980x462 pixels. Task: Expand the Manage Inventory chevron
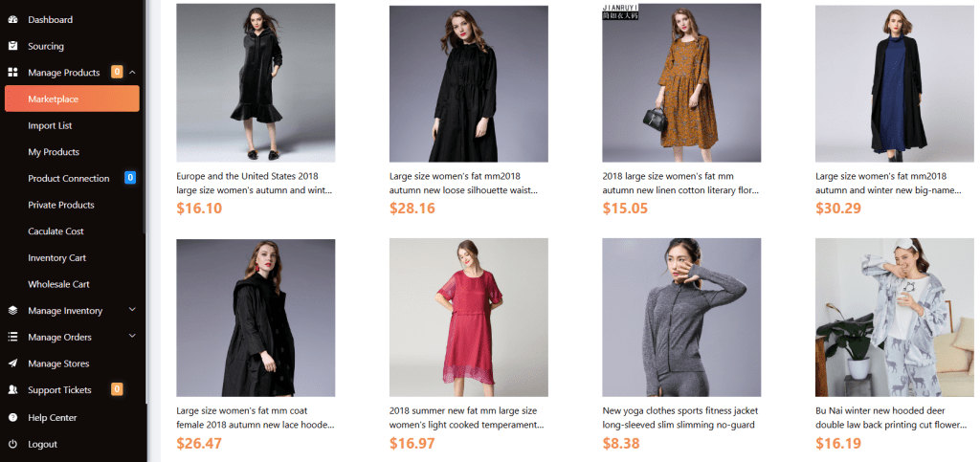coord(132,310)
